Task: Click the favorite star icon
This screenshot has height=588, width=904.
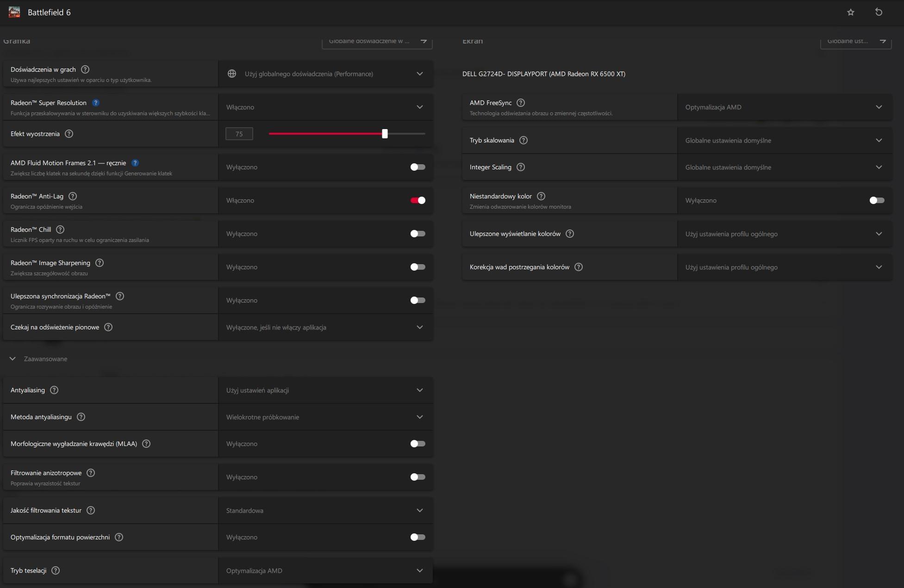Action: click(851, 12)
